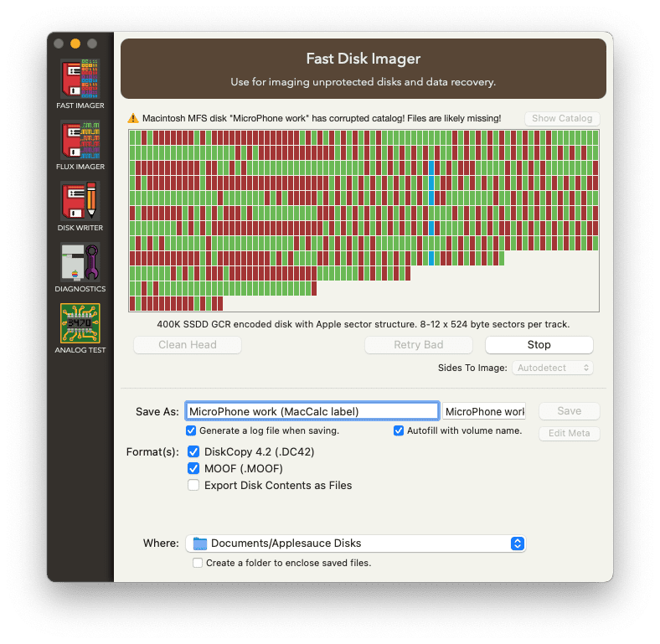Click a blue sector in the disk map
660x644 pixels.
click(x=431, y=167)
